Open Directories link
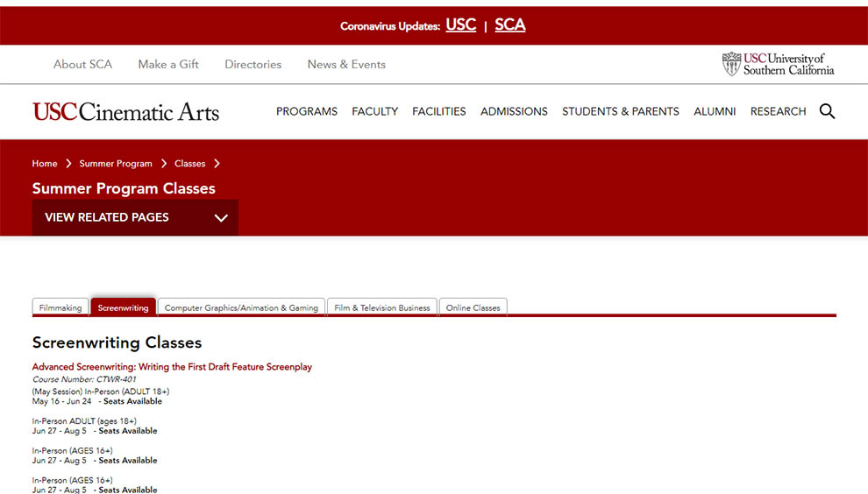The height and width of the screenshot is (494, 868). point(253,64)
